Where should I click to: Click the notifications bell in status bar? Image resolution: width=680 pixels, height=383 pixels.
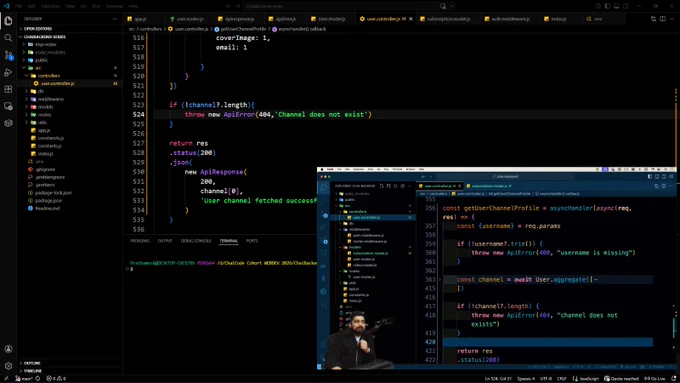[x=673, y=379]
